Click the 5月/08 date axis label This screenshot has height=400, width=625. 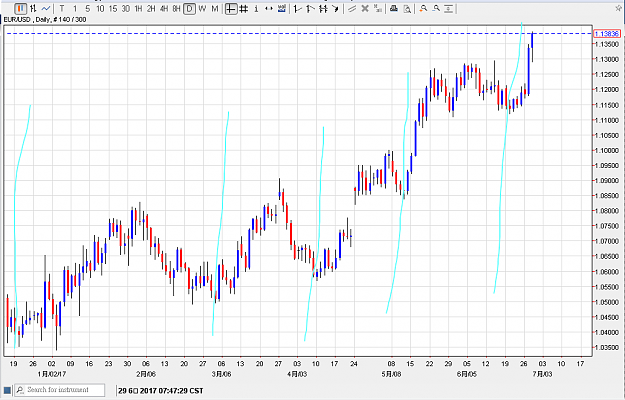[x=391, y=374]
